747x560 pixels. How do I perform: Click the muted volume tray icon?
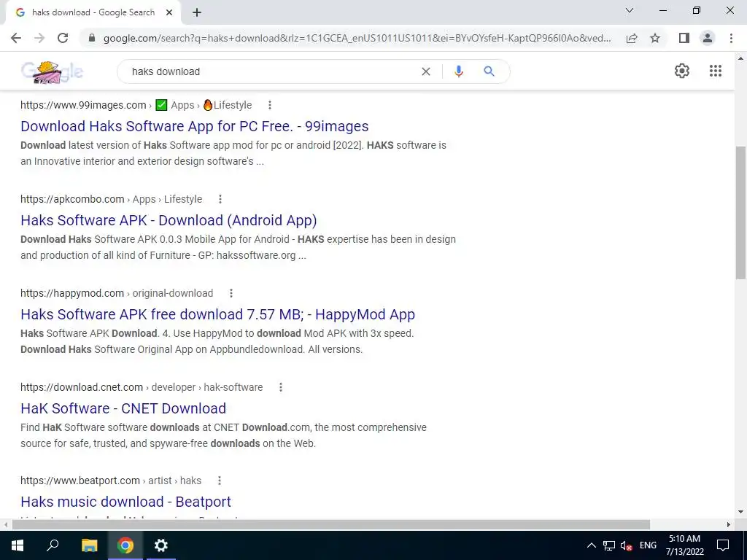(x=626, y=545)
